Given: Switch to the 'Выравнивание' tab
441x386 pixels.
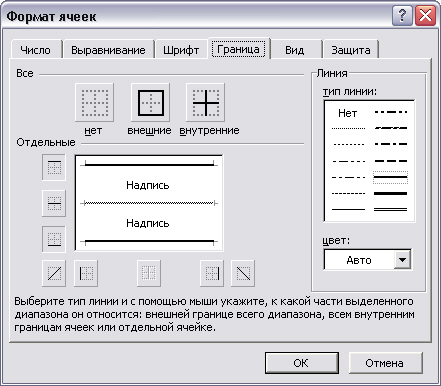Looking at the screenshot, I should pyautogui.click(x=108, y=50).
